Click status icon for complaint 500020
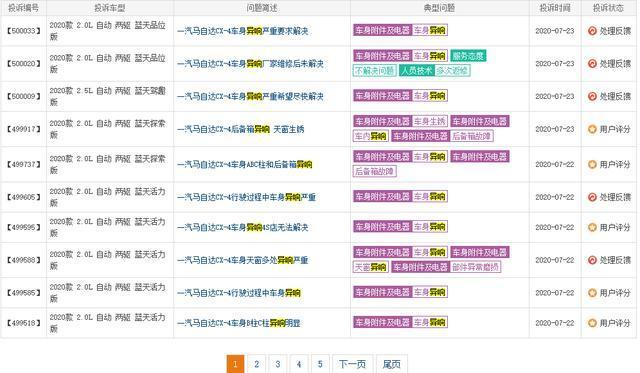 tap(592, 64)
